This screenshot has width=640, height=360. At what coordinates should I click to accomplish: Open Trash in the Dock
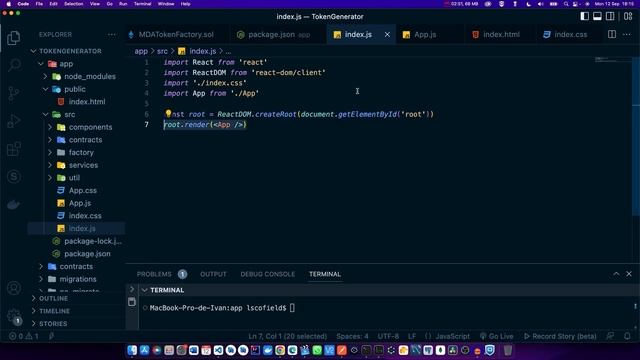[508, 350]
